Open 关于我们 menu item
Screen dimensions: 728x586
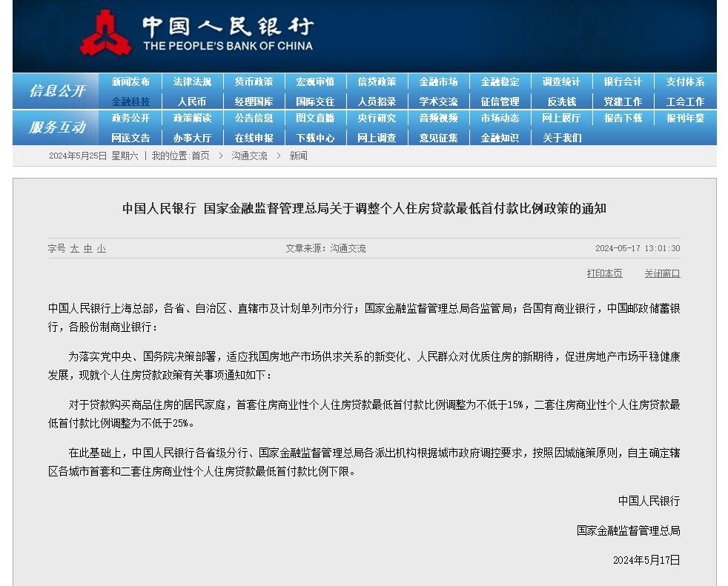pyautogui.click(x=562, y=138)
